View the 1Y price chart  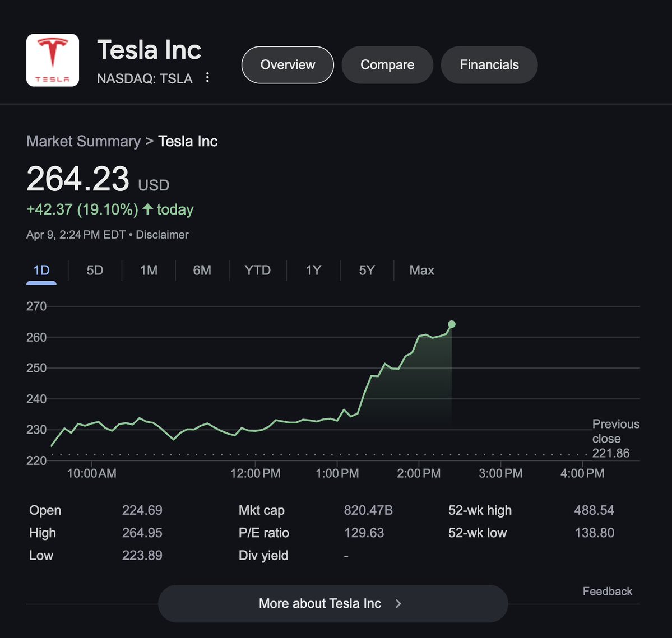313,270
